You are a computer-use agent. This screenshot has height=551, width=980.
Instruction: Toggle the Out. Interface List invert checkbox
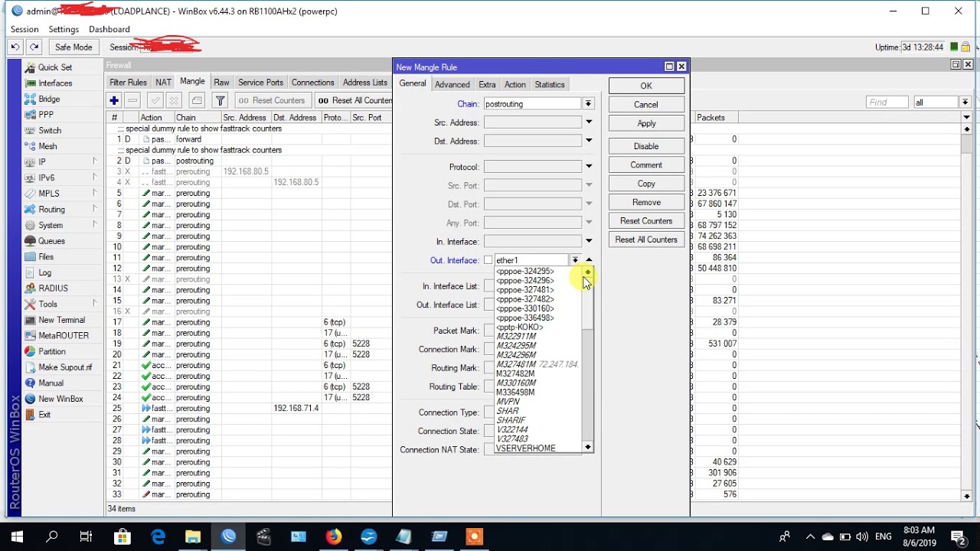(488, 305)
